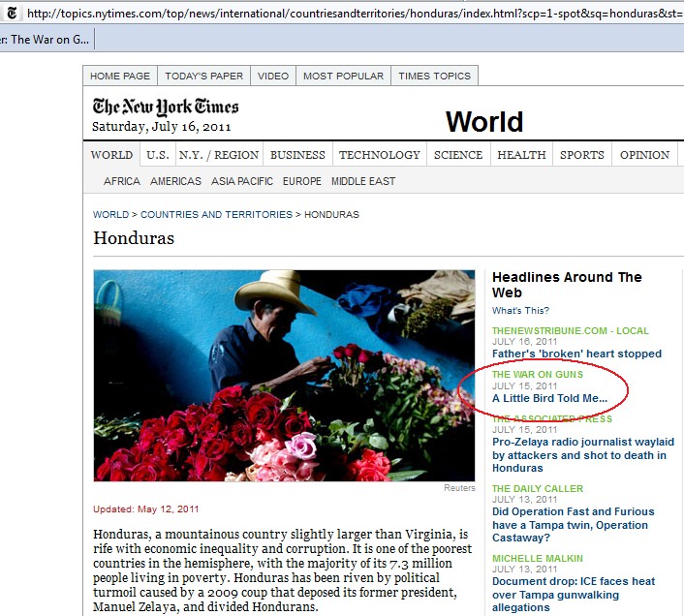
Task: Click THE DAILY CALLER source label
Action: pyautogui.click(x=538, y=489)
